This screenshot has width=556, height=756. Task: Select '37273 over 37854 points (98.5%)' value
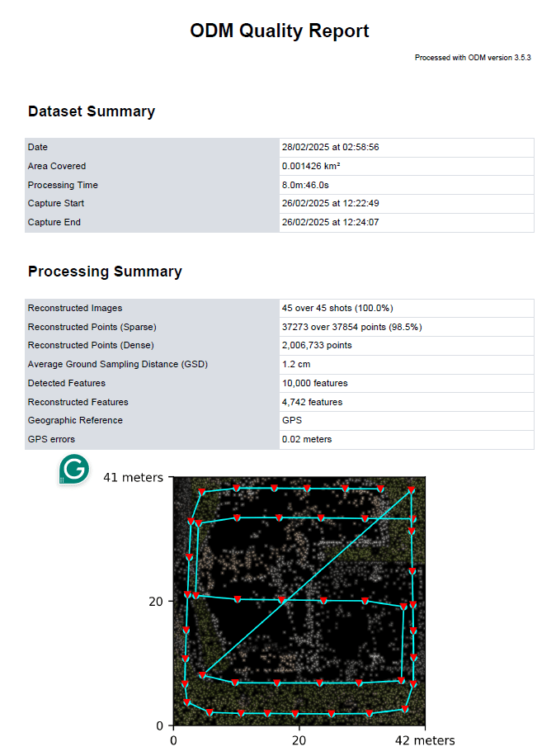pyautogui.click(x=351, y=327)
